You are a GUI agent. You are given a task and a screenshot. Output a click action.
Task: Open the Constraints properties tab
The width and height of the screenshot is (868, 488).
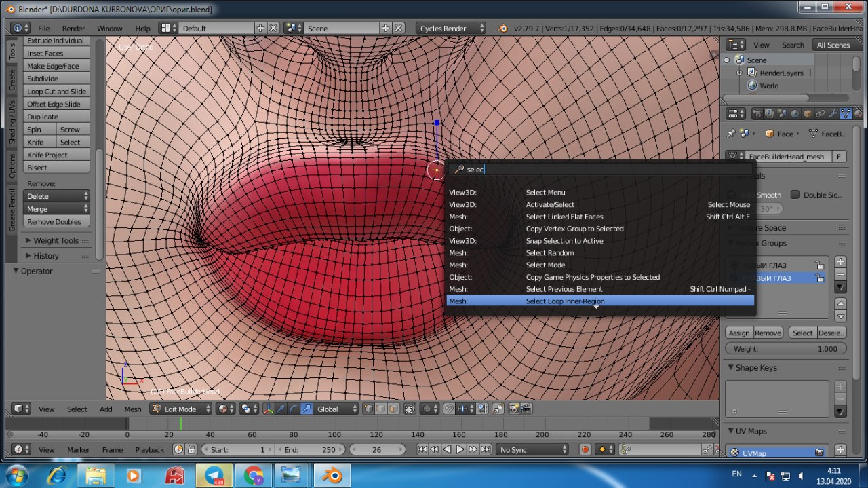pos(821,114)
